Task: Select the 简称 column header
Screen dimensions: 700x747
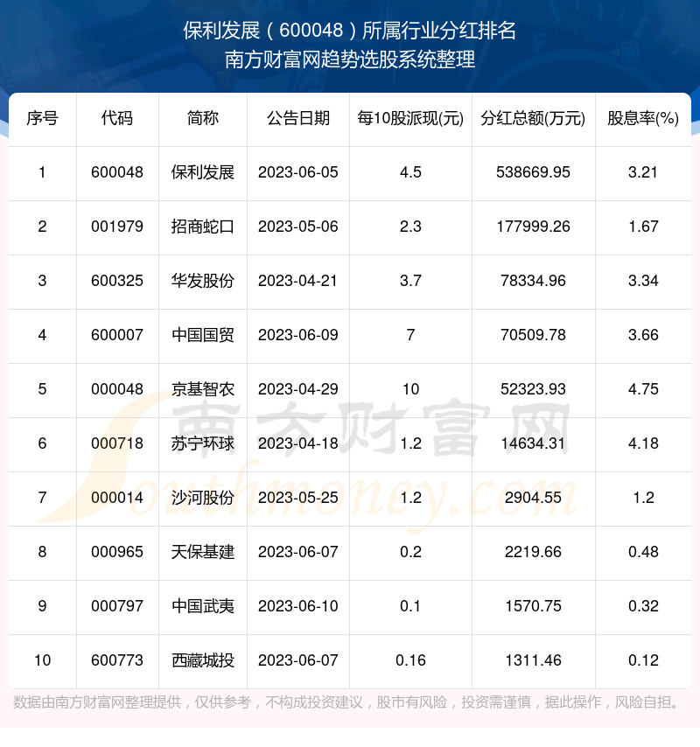Action: tap(203, 119)
